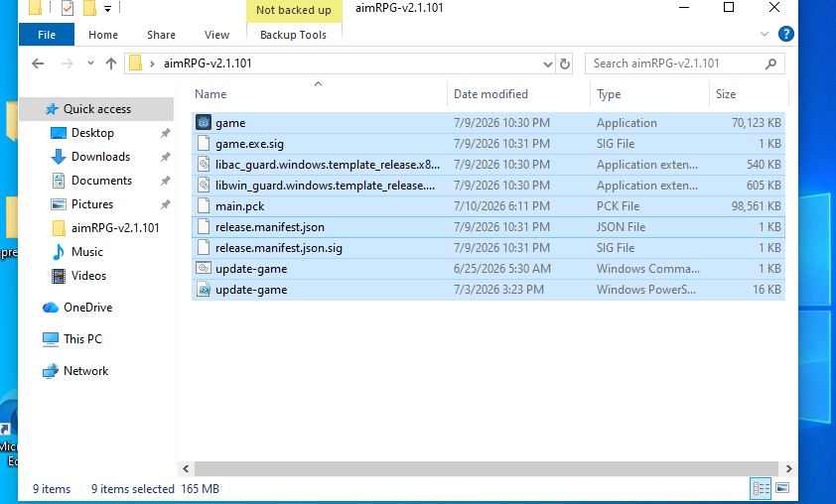Go up one folder level

tap(111, 63)
